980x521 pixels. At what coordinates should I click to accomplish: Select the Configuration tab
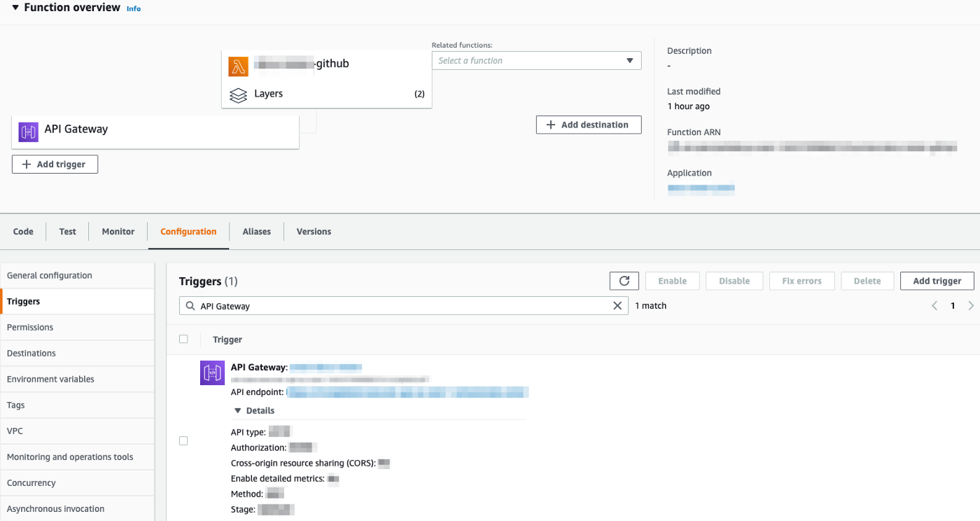pyautogui.click(x=188, y=231)
